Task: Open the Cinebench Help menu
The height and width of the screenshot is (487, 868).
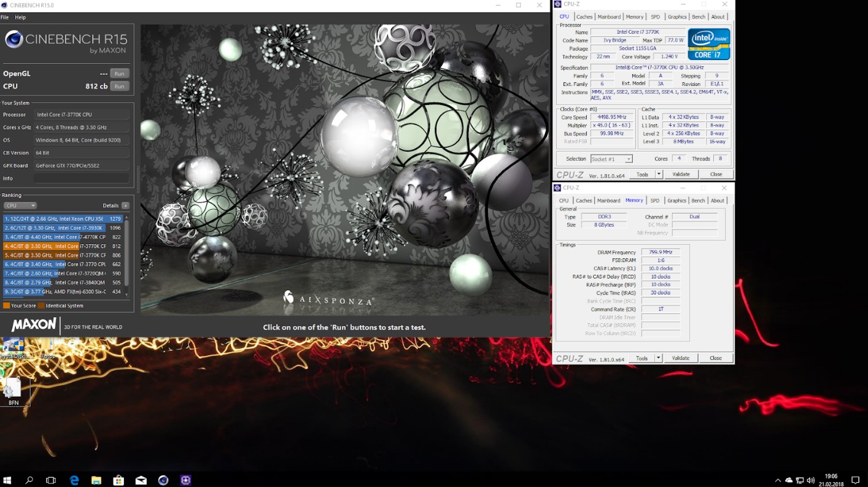Action: tap(20, 17)
